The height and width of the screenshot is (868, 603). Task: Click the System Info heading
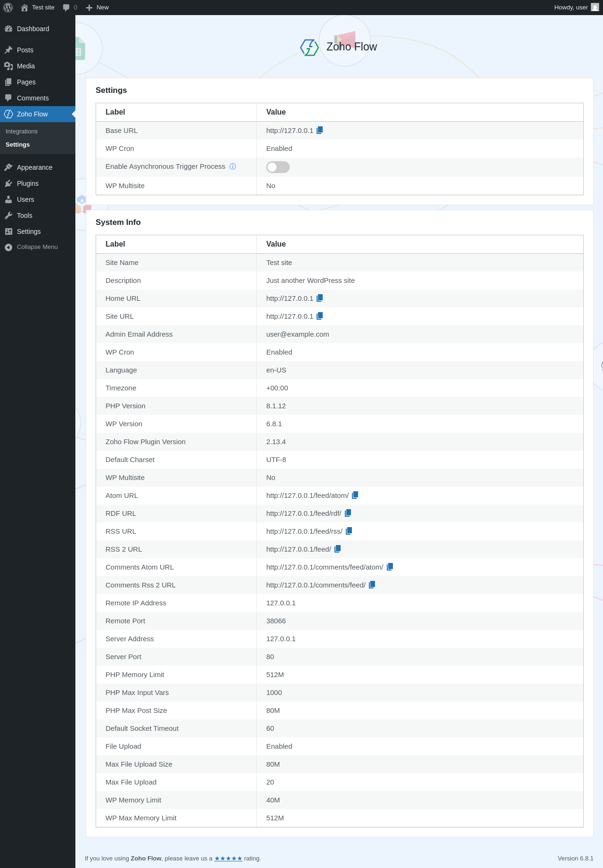118,223
